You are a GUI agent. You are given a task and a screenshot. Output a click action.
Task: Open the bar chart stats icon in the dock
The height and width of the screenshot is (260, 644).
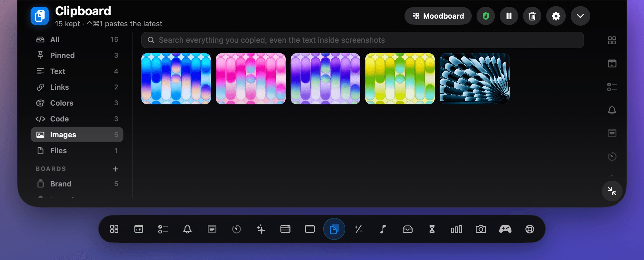tap(456, 229)
